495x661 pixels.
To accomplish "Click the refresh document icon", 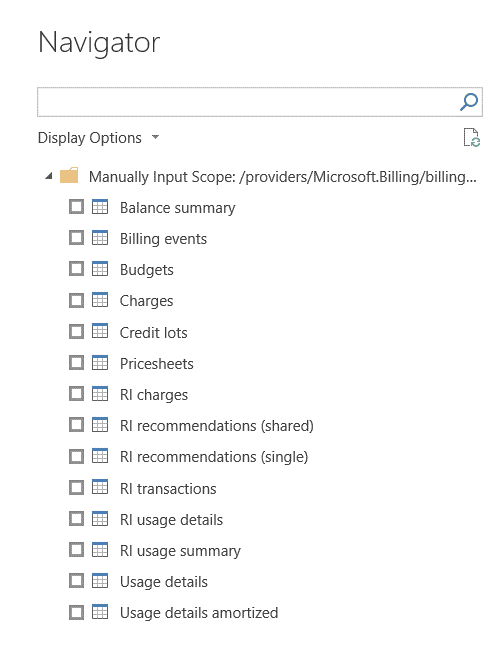I will pyautogui.click(x=471, y=137).
